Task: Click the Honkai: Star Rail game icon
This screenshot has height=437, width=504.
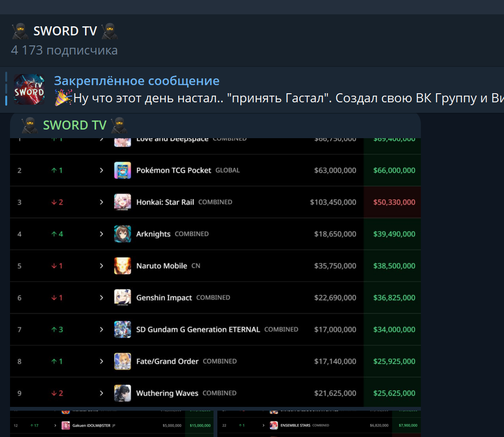Action: [x=122, y=202]
